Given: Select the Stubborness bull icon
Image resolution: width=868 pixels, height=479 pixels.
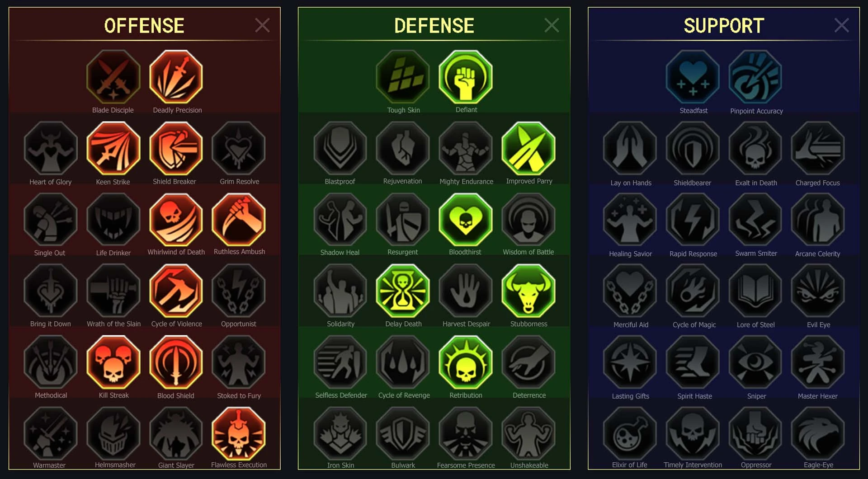Looking at the screenshot, I should click(x=528, y=291).
